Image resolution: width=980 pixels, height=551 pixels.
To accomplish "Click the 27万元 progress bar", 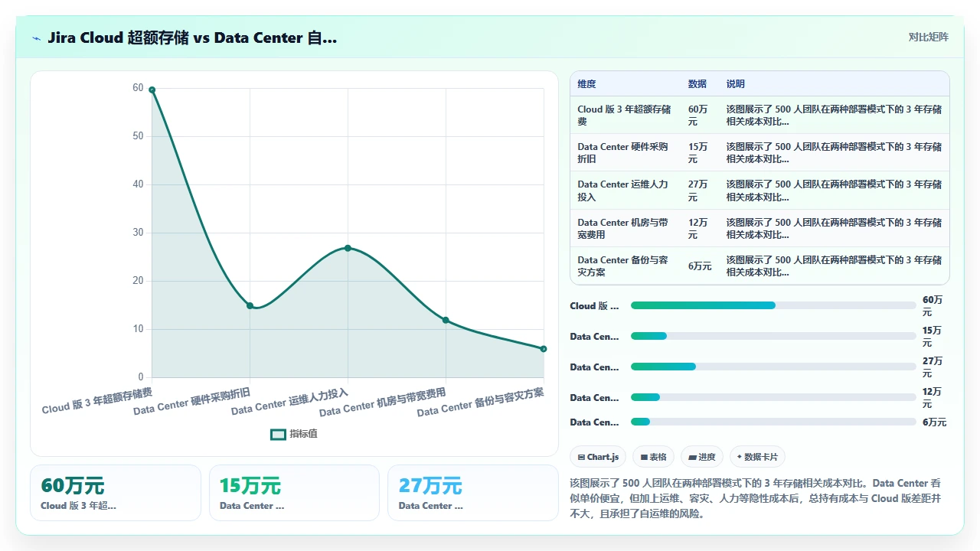I will (x=773, y=367).
